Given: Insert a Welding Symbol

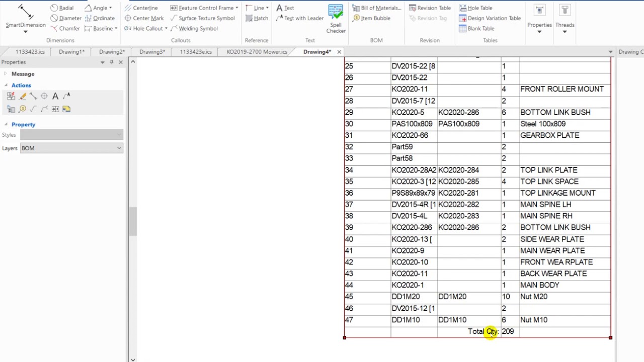Looking at the screenshot, I should point(194,29).
